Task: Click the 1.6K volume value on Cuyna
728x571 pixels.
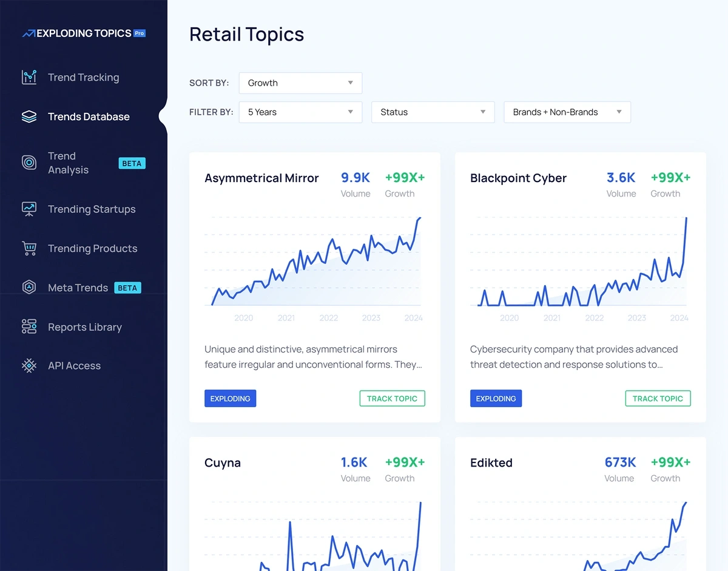Action: 354,462
